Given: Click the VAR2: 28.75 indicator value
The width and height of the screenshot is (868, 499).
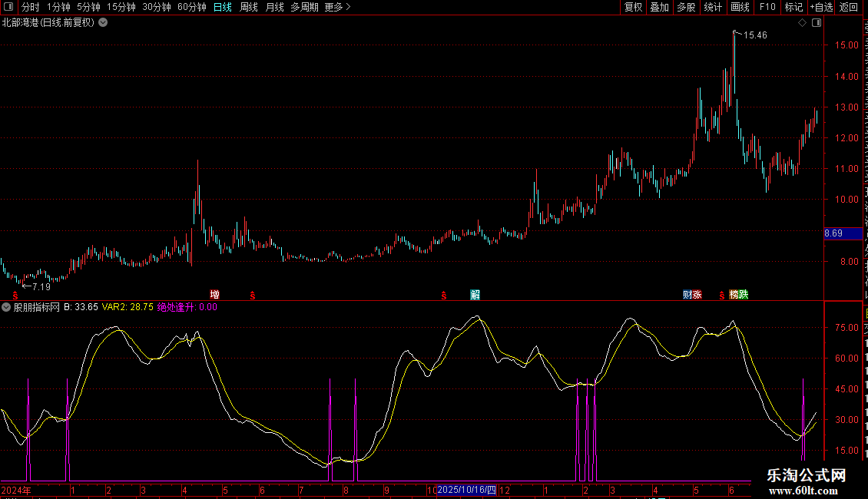Looking at the screenshot, I should [x=128, y=307].
